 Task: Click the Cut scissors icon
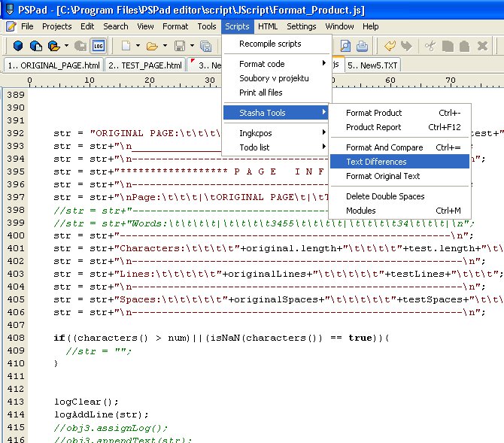(430, 46)
